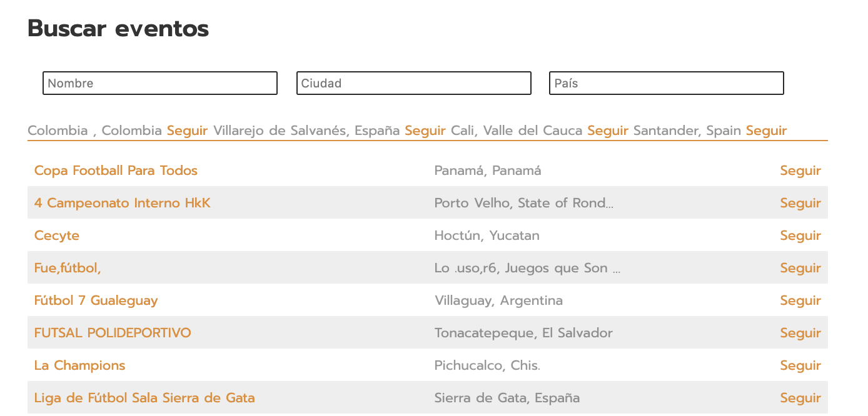The image size is (868, 416).
Task: Click Seguir after Cali, Valle del Cauca
Action: coord(607,131)
